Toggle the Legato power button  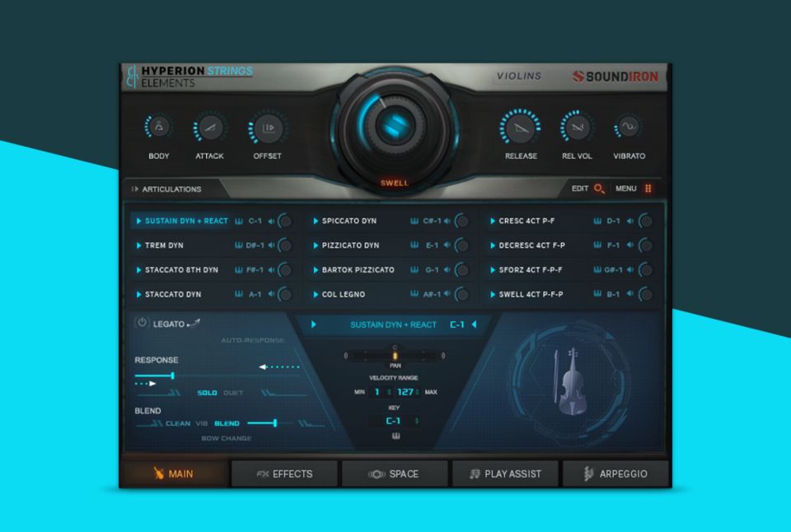[x=142, y=324]
